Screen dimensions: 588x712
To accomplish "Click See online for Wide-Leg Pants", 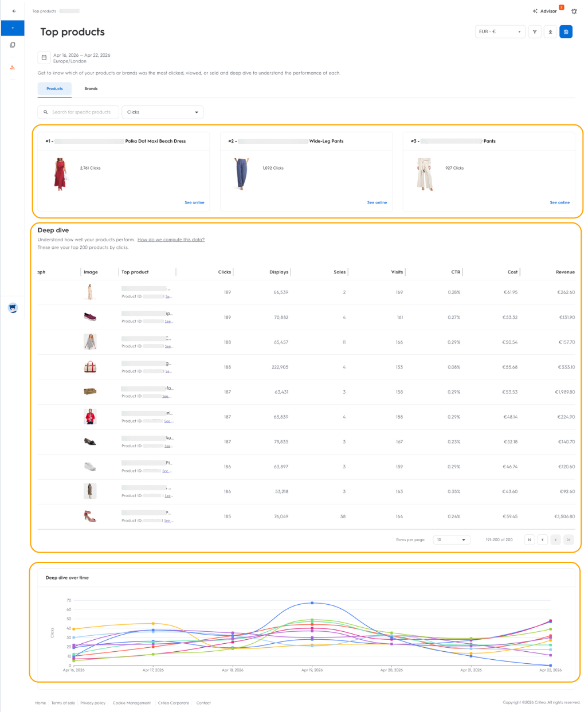I will point(377,202).
